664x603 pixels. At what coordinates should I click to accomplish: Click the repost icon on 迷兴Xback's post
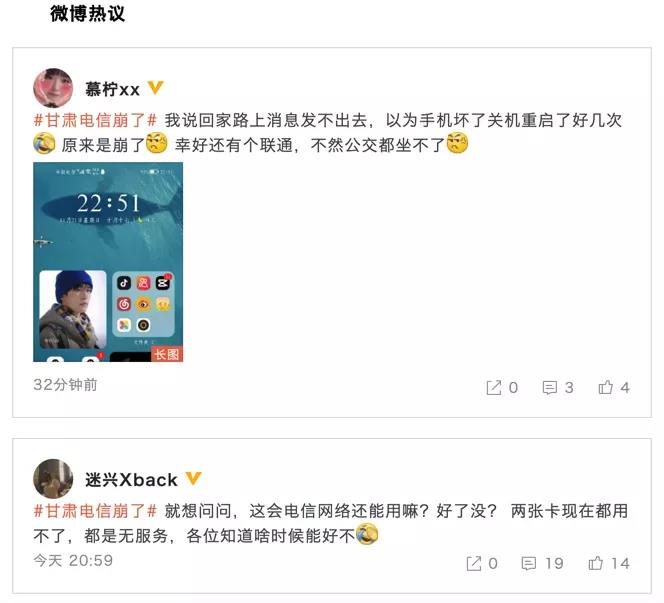pyautogui.click(x=474, y=564)
